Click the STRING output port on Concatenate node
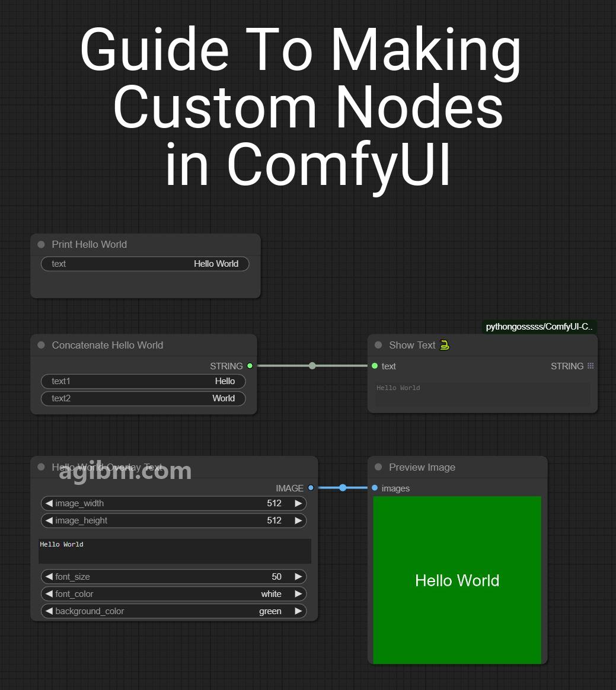 (250, 366)
